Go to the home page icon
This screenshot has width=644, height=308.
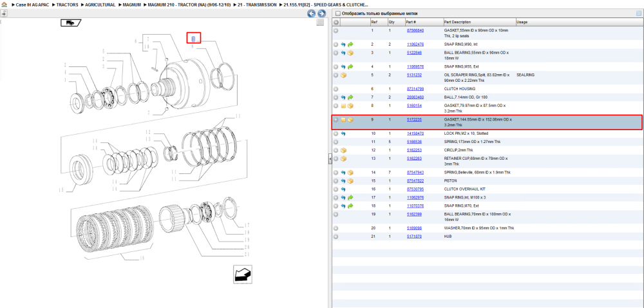(5, 5)
